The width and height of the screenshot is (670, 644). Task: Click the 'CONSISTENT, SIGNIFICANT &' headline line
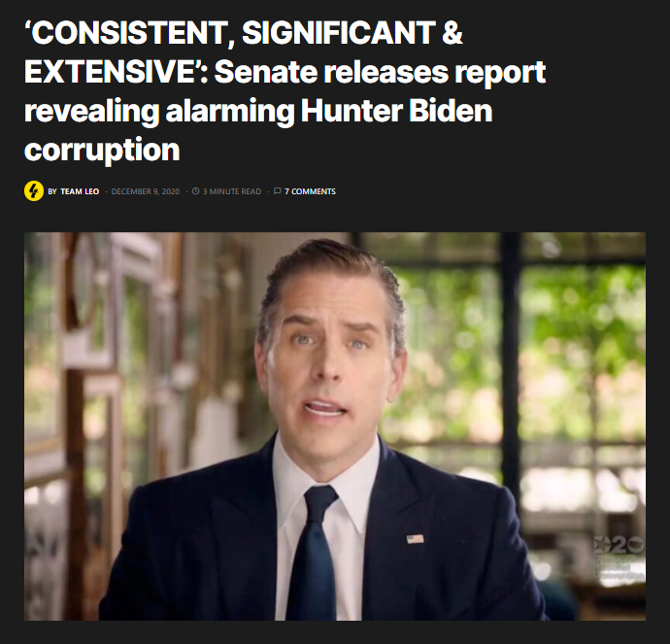(244, 32)
